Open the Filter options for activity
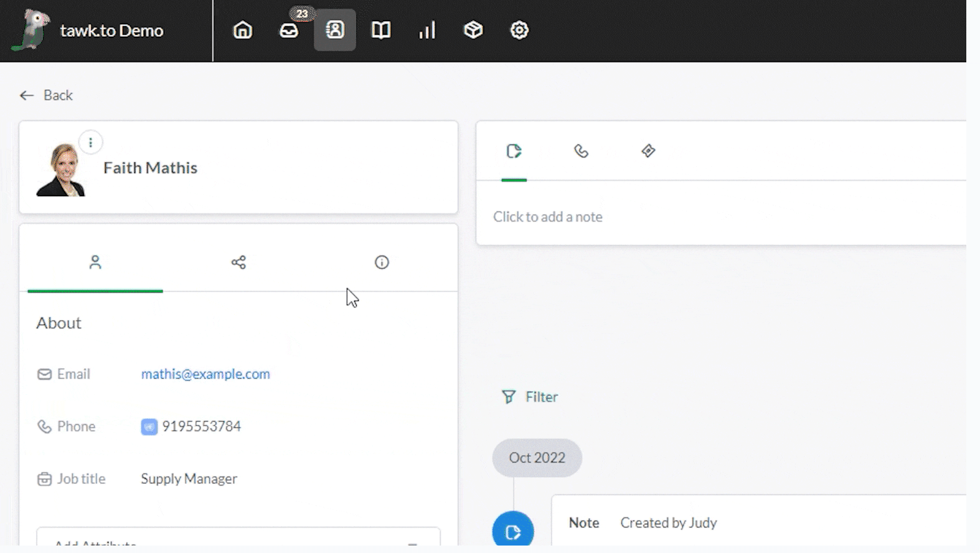The width and height of the screenshot is (980, 553). (x=530, y=397)
